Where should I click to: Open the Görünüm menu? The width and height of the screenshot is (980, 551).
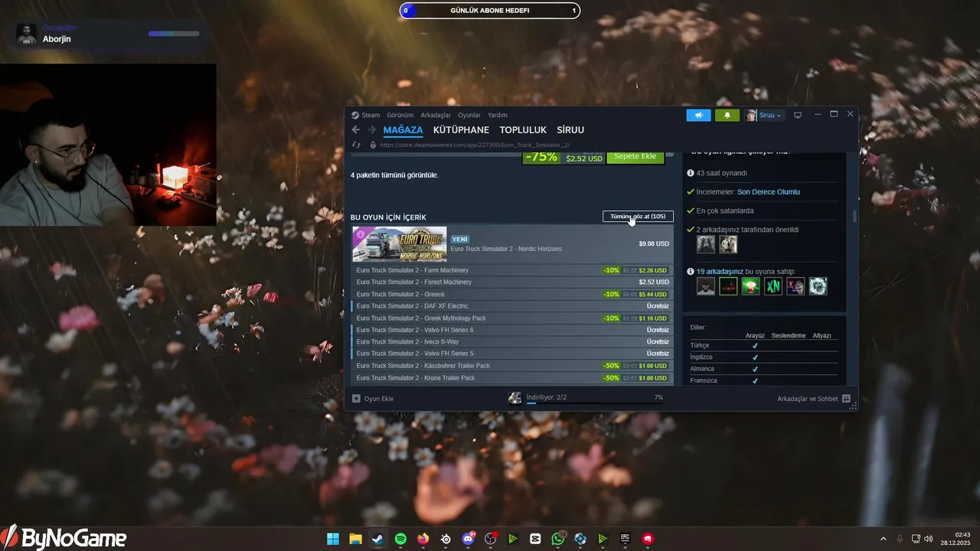(x=400, y=115)
